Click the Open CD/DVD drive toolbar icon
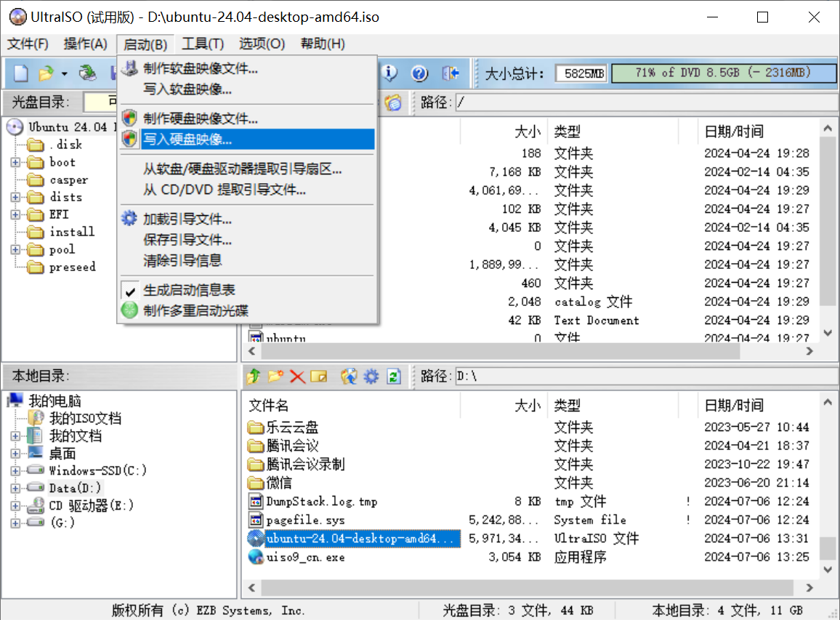This screenshot has height=620, width=840. pyautogui.click(x=87, y=73)
